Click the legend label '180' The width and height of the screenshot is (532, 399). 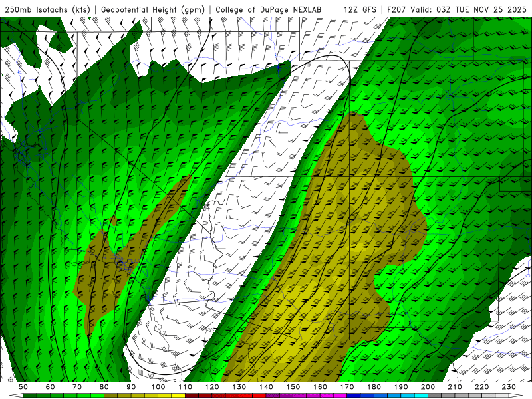[374, 387]
